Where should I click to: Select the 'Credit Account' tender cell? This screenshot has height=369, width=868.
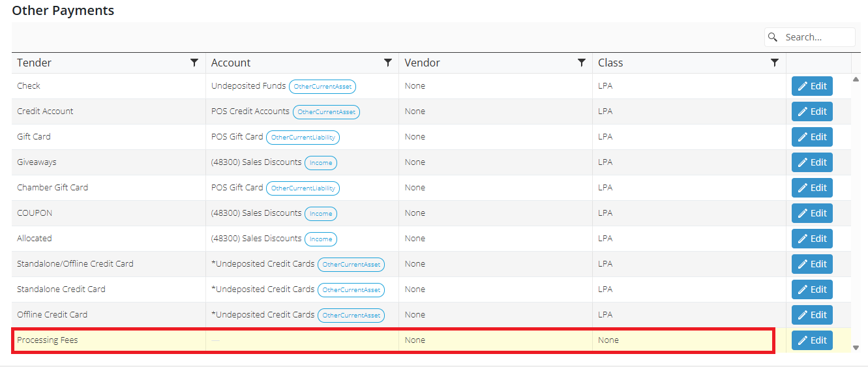pos(108,111)
